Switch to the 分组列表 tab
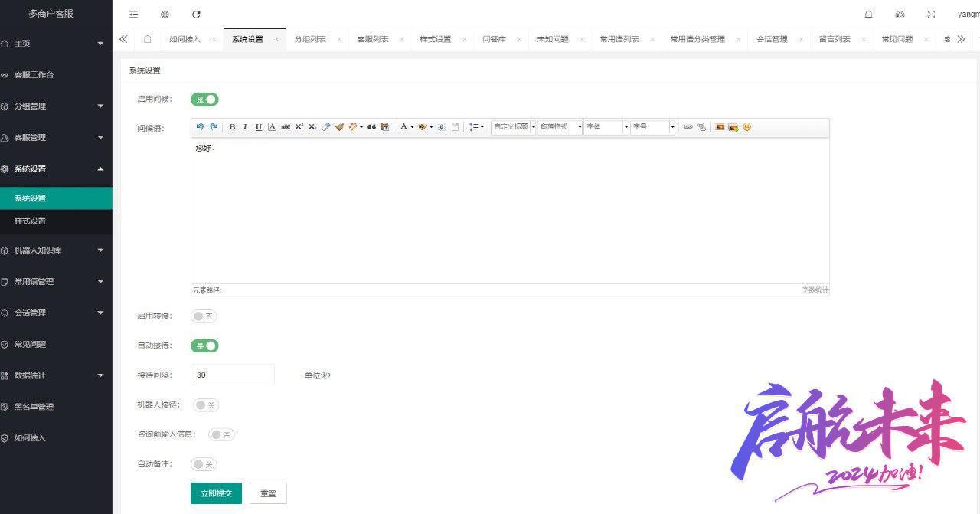 coord(310,39)
